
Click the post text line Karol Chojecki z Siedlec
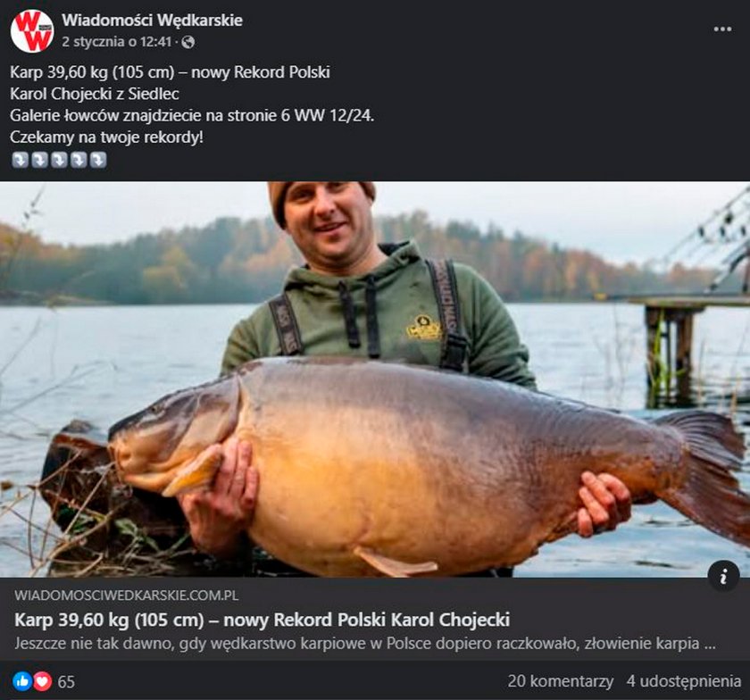point(95,94)
